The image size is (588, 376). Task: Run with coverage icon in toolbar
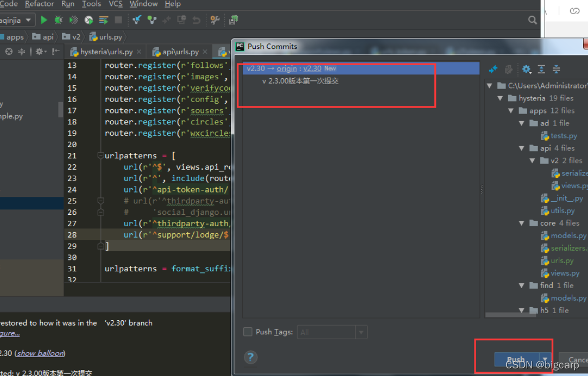(x=74, y=20)
